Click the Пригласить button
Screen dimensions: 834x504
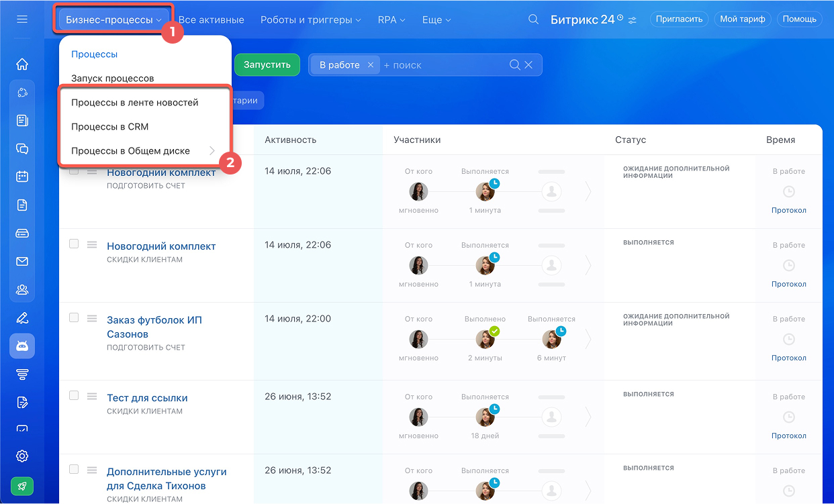(x=680, y=19)
